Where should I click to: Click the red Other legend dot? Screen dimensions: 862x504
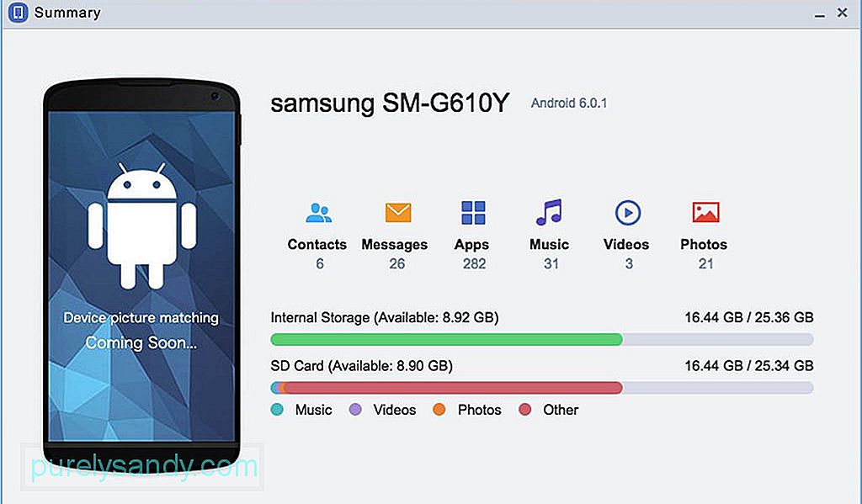click(525, 410)
